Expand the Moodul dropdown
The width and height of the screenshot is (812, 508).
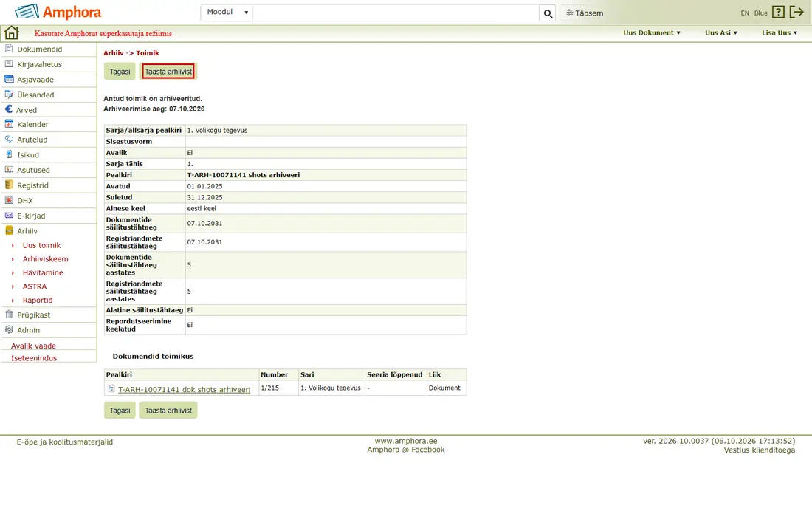point(227,13)
